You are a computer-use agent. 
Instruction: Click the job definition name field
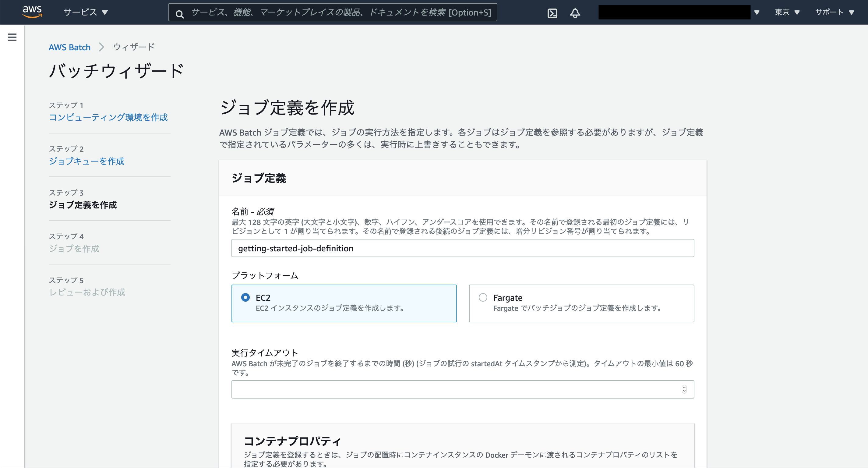click(463, 248)
